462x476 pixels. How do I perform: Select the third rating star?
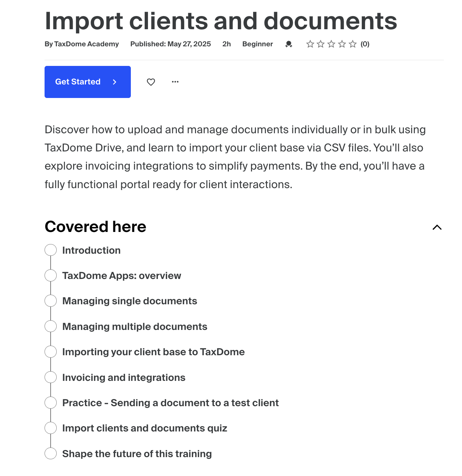point(332,44)
